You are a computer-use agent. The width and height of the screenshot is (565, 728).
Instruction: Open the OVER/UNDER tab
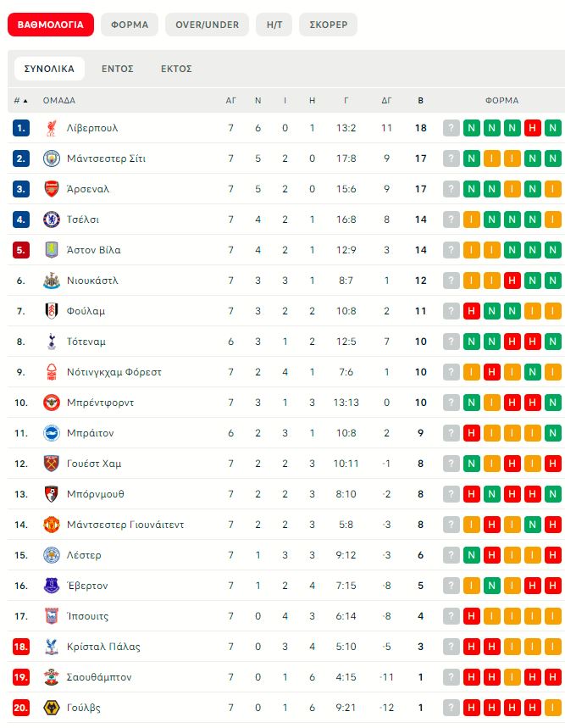(x=208, y=25)
